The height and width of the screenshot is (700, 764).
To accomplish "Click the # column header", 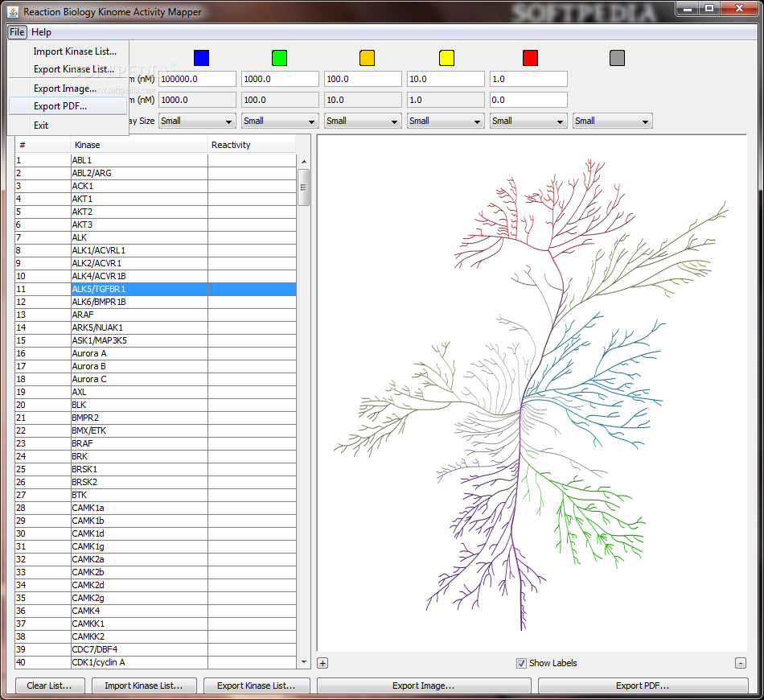I will (43, 145).
